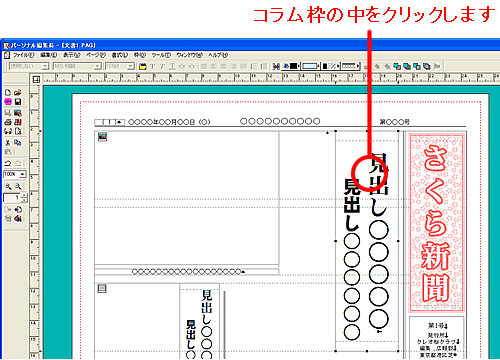Click the yellow frame icon in format toolbar
Image resolution: width=500 pixels, height=360 pixels.
point(143,66)
